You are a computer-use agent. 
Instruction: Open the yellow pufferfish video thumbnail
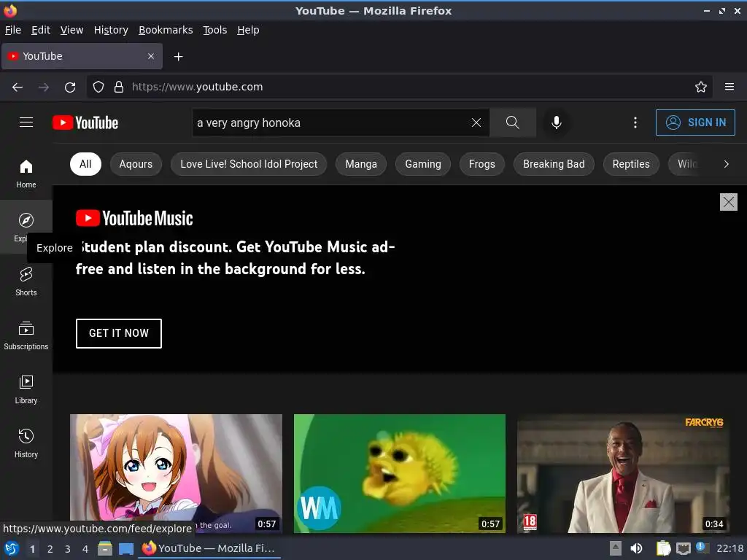pos(399,473)
